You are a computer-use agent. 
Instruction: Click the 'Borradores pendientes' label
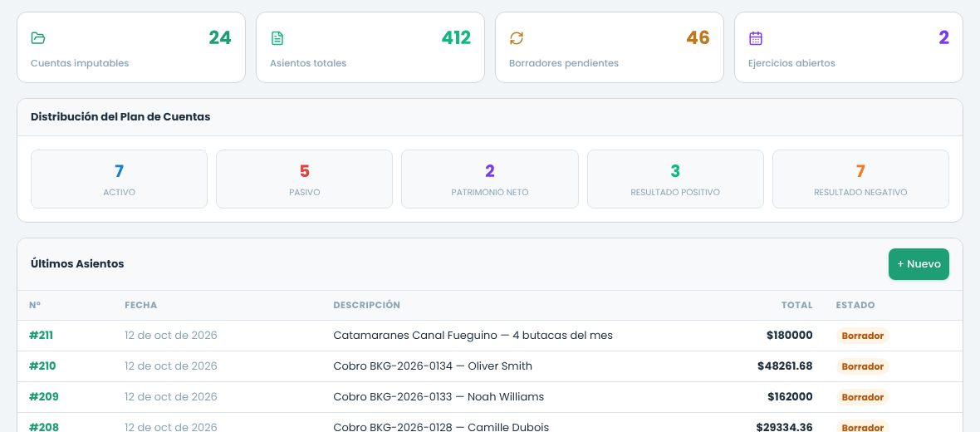coord(564,63)
